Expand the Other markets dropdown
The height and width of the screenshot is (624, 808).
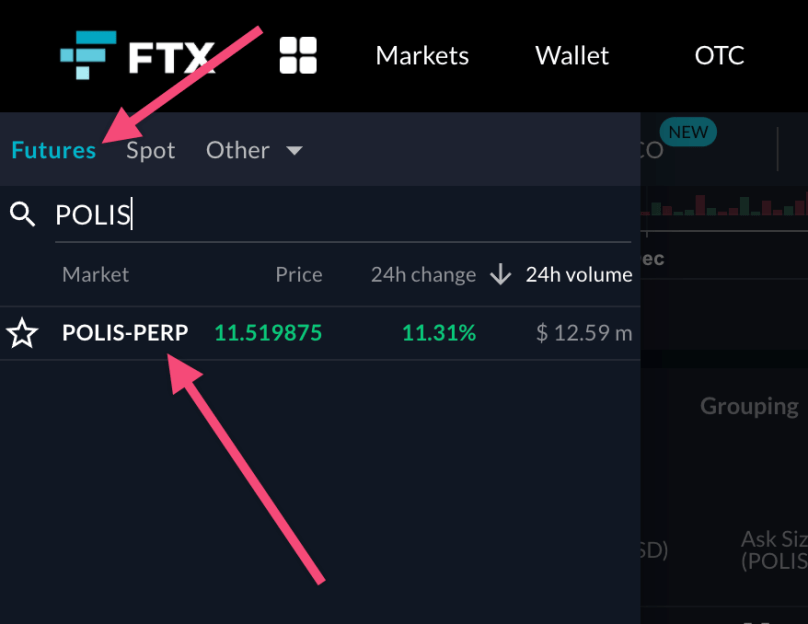pyautogui.click(x=254, y=150)
